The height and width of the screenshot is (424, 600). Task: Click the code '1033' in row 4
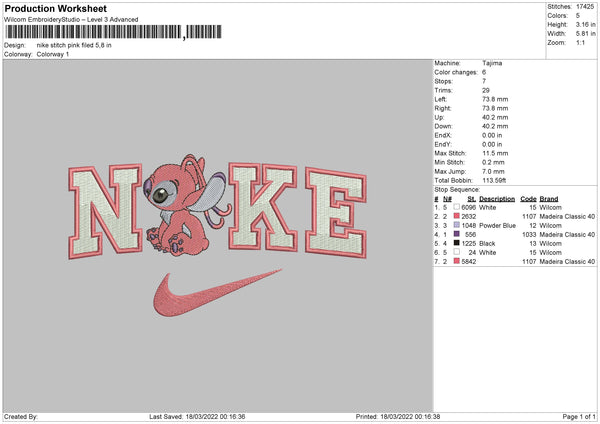529,234
